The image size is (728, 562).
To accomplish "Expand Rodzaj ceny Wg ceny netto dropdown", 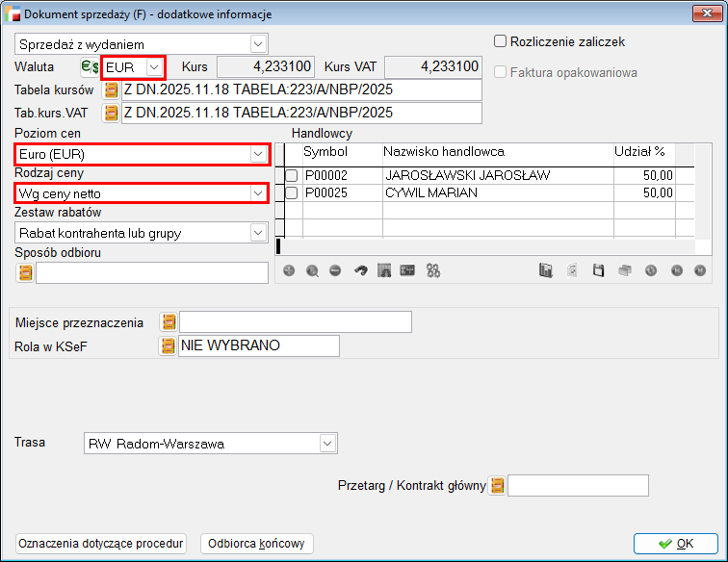I will 257,193.
